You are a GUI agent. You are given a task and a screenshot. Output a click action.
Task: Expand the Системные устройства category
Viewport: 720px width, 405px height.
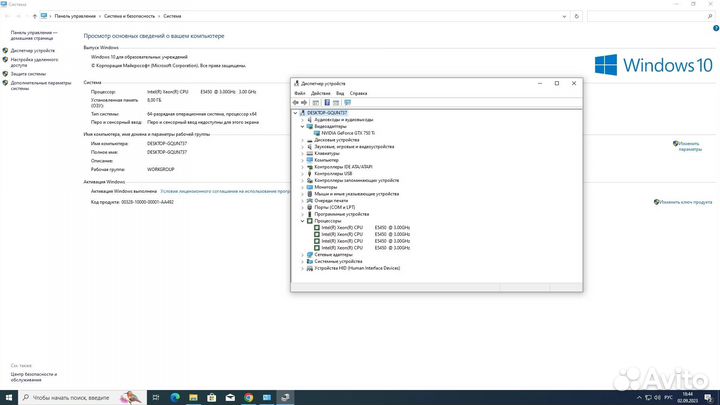303,261
